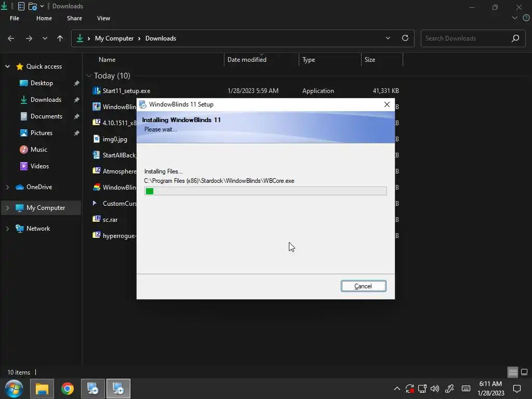532x399 pixels.
Task: Open the taskbar clock and date
Action: coord(490,389)
